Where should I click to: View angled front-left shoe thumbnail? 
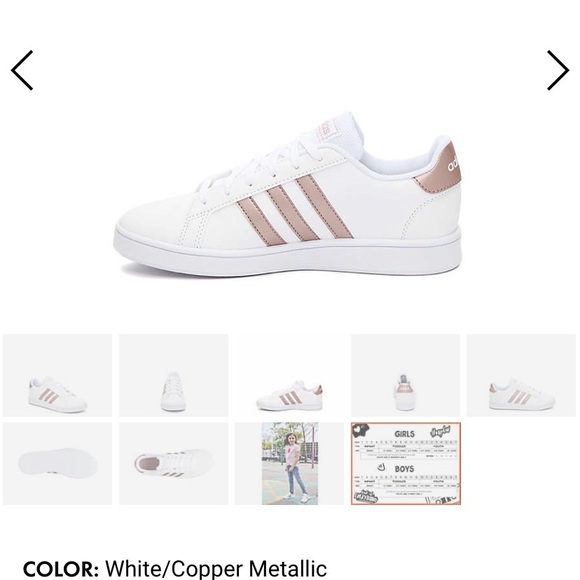click(x=57, y=375)
